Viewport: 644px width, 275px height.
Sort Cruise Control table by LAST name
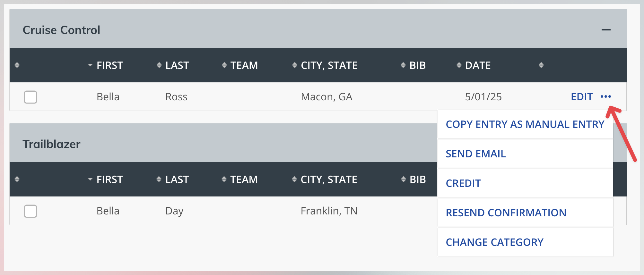click(173, 65)
